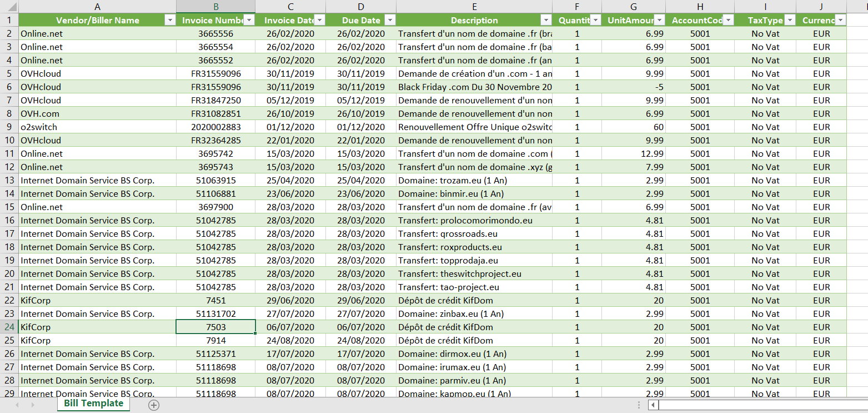
Task: Select the unit amount cell showing 7.99
Action: [x=634, y=167]
